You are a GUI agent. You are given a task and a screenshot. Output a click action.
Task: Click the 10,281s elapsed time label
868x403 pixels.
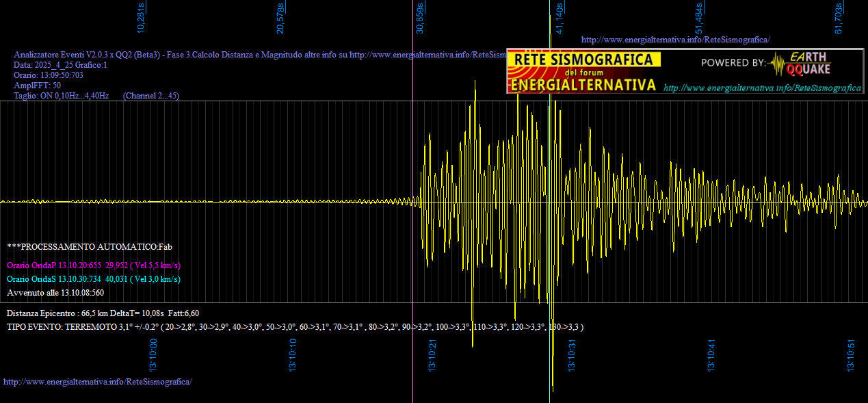click(142, 17)
